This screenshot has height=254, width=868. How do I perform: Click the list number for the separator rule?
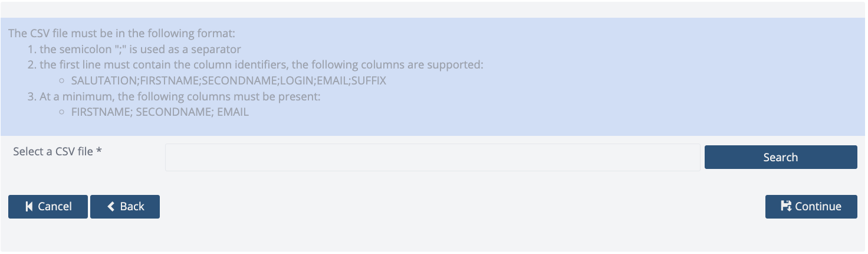(32, 50)
